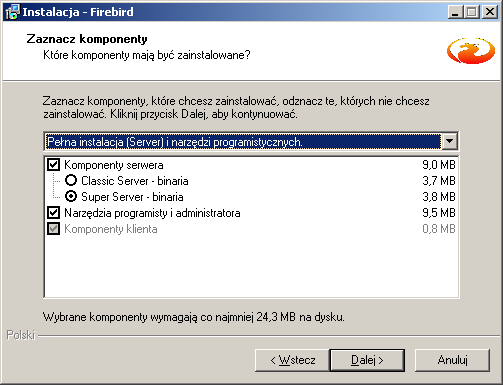This screenshot has height=385, width=503.
Task: Continue with the Dalej button
Action: (x=367, y=360)
